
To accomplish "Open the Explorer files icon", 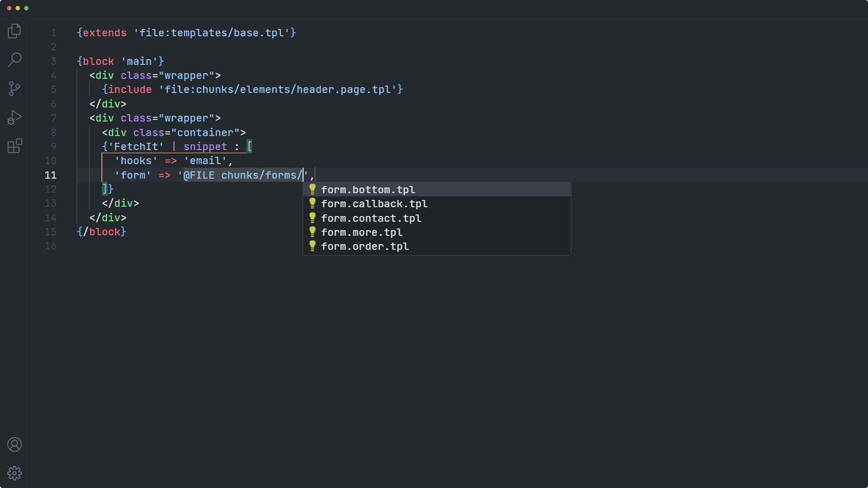I will (14, 31).
